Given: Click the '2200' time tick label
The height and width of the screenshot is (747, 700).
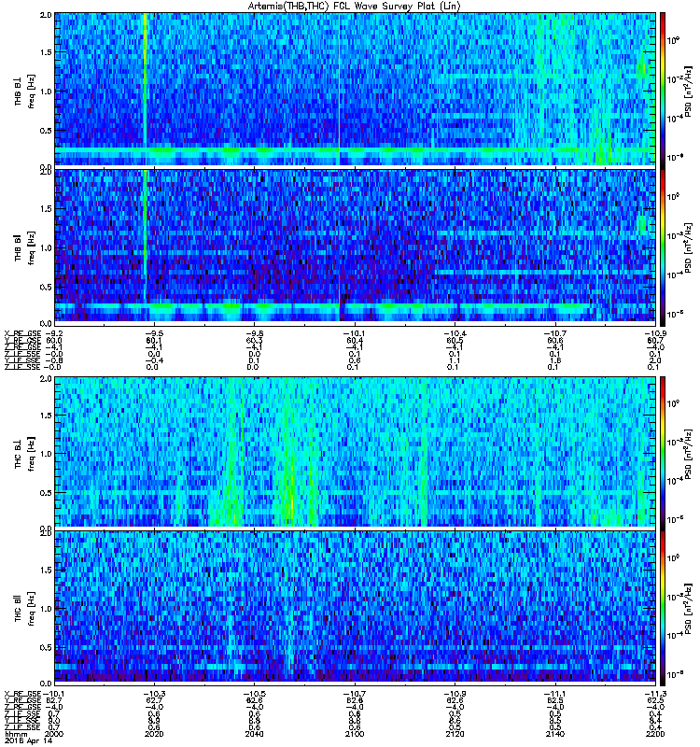Looking at the screenshot, I should [x=655, y=734].
